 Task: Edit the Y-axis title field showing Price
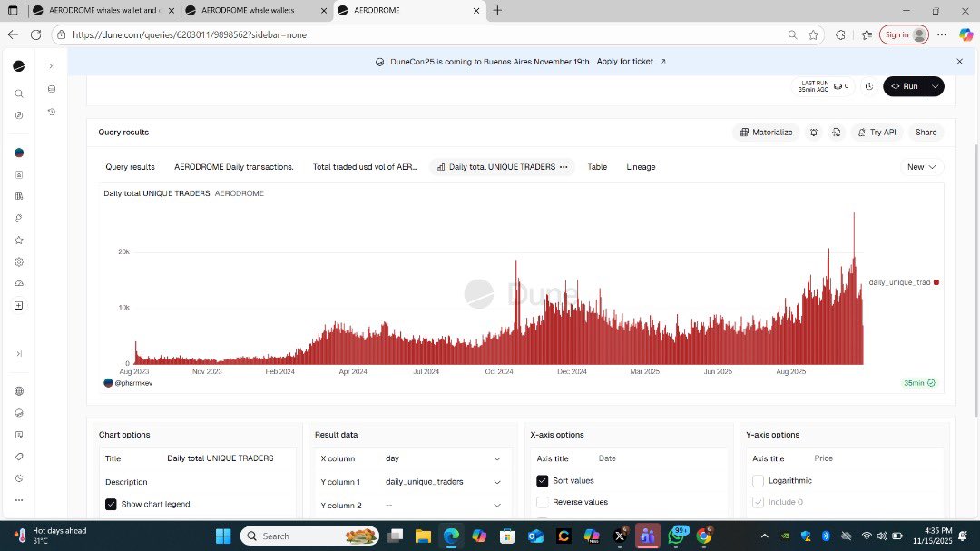(875, 458)
